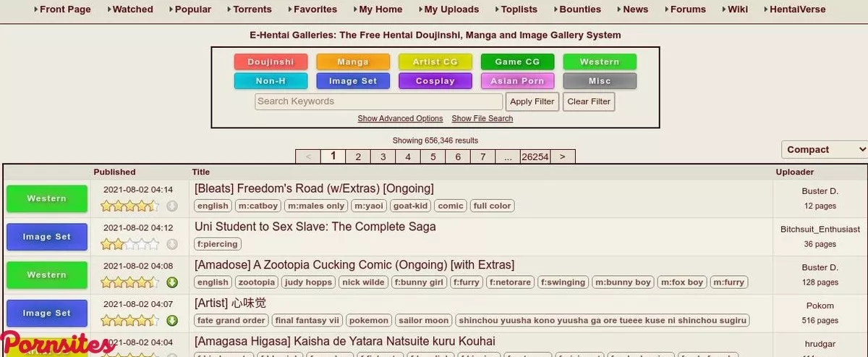868x357 pixels.
Task: Click grey torrent icon in 04:12 row
Action: point(171,244)
